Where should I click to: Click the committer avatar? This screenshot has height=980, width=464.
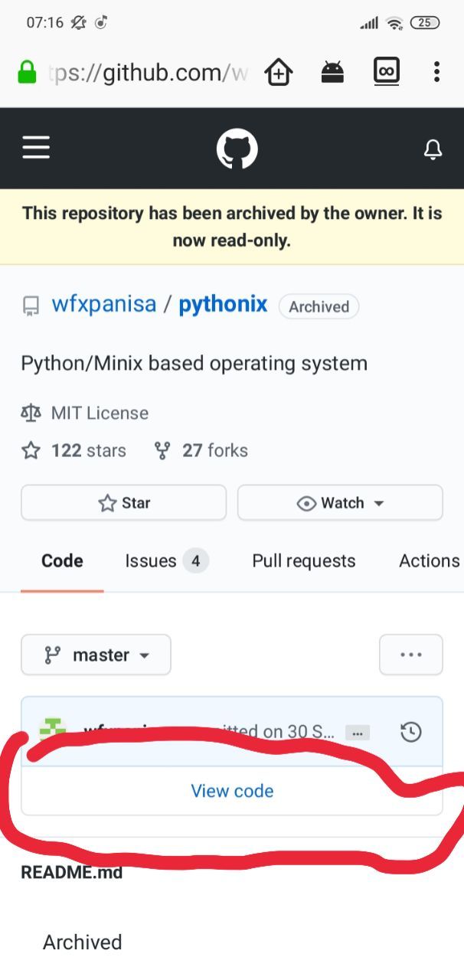(53, 729)
